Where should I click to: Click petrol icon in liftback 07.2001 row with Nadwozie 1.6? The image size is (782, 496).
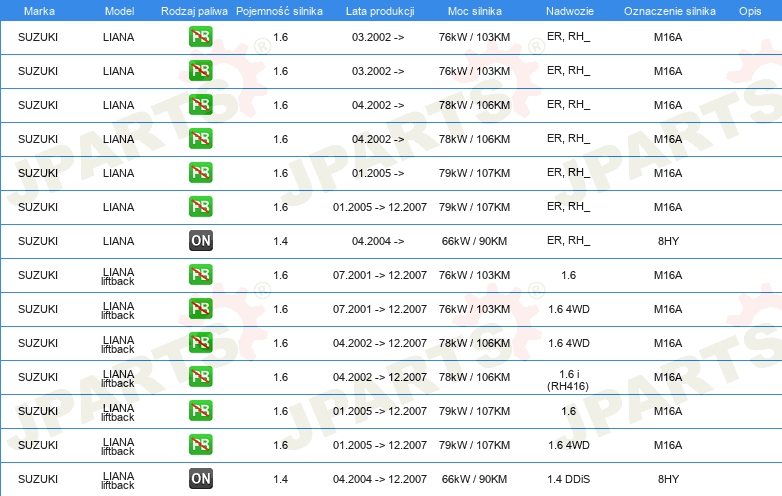(201, 275)
